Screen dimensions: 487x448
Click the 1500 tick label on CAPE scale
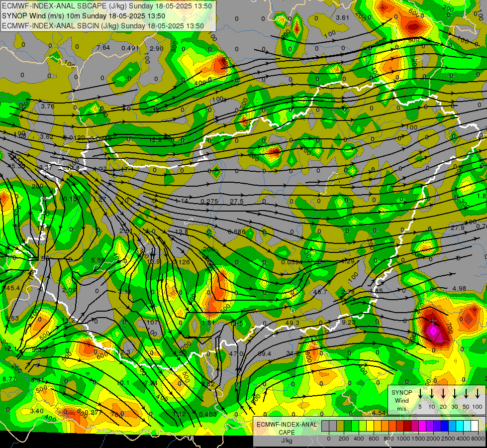419,439
